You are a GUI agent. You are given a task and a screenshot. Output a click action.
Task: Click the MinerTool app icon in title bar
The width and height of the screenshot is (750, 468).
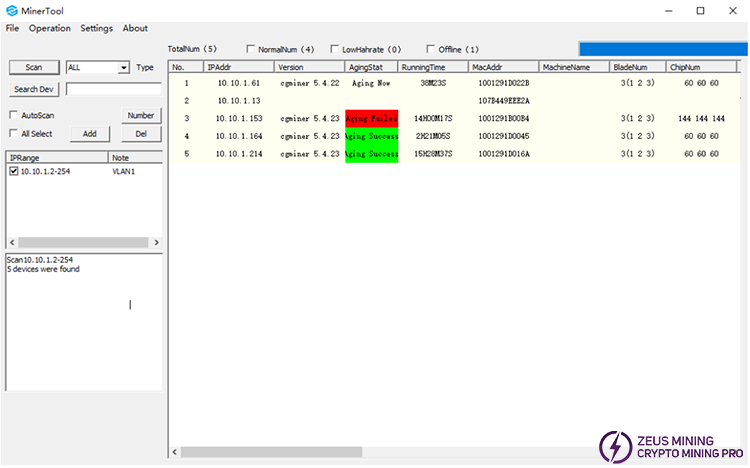pyautogui.click(x=12, y=10)
